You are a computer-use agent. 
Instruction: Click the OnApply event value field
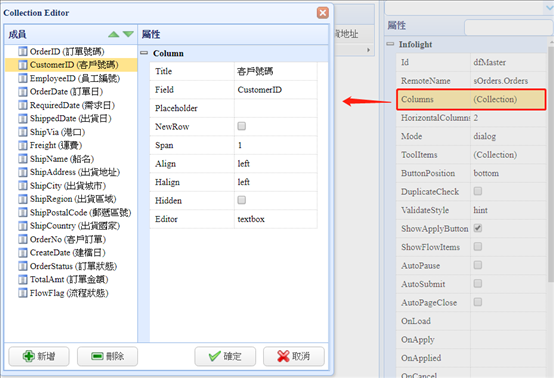(x=508, y=339)
